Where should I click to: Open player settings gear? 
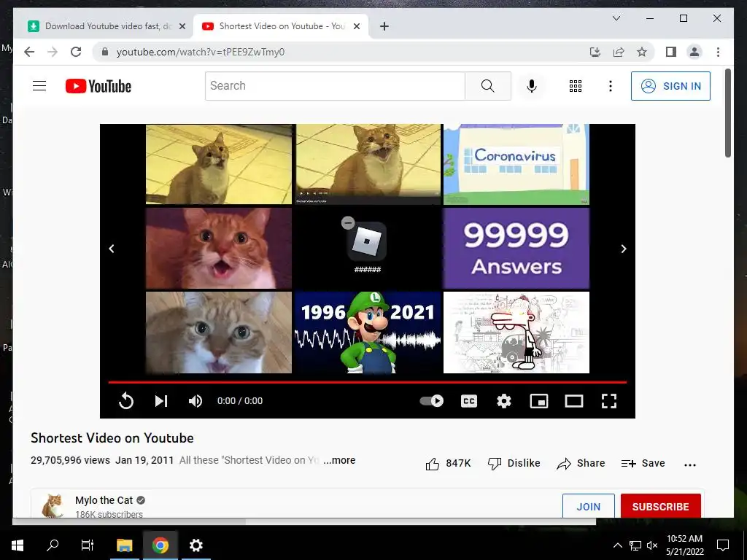[x=504, y=401]
